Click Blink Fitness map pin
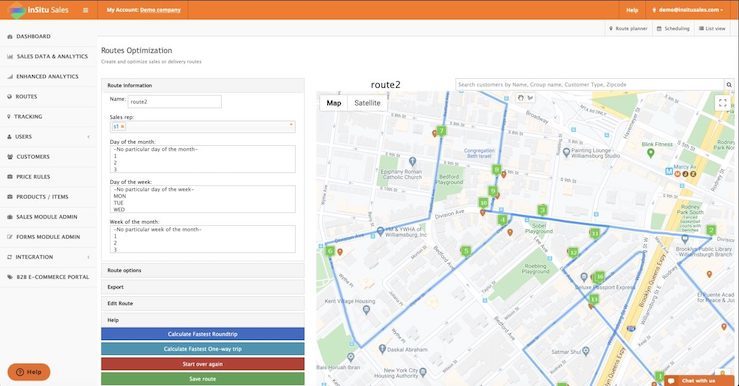Viewport: 739px width, 386px height. 651,153
